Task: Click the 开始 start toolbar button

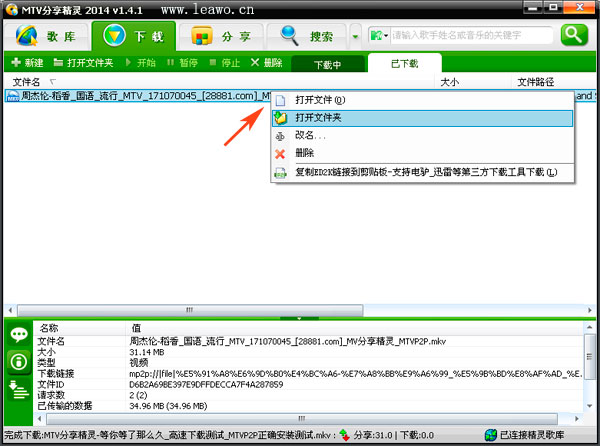Action: click(x=140, y=62)
